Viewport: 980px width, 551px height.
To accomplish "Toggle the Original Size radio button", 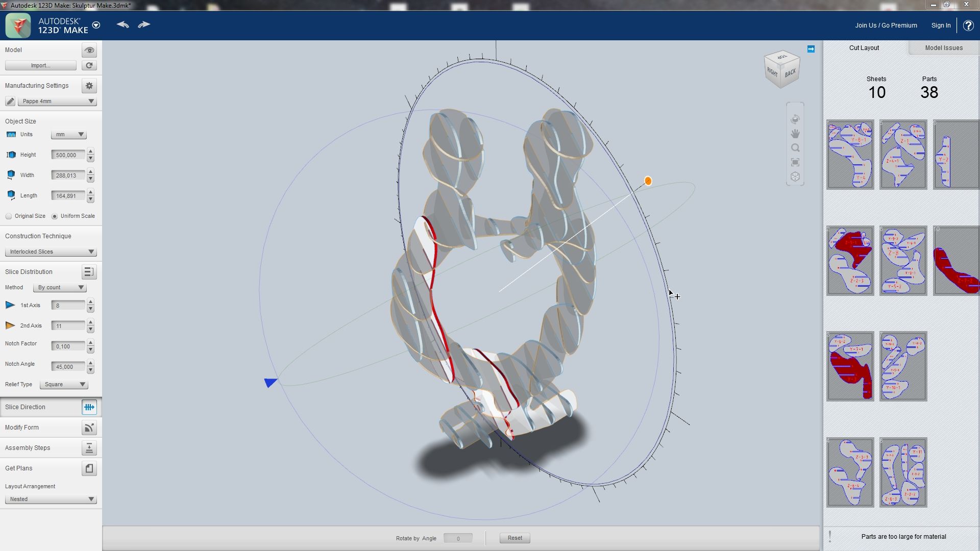I will (9, 216).
